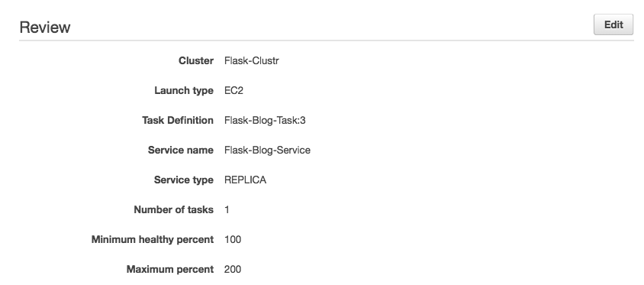Screen dimensions: 644x285
Task: Click the divider line below Review
Action: [326, 40]
